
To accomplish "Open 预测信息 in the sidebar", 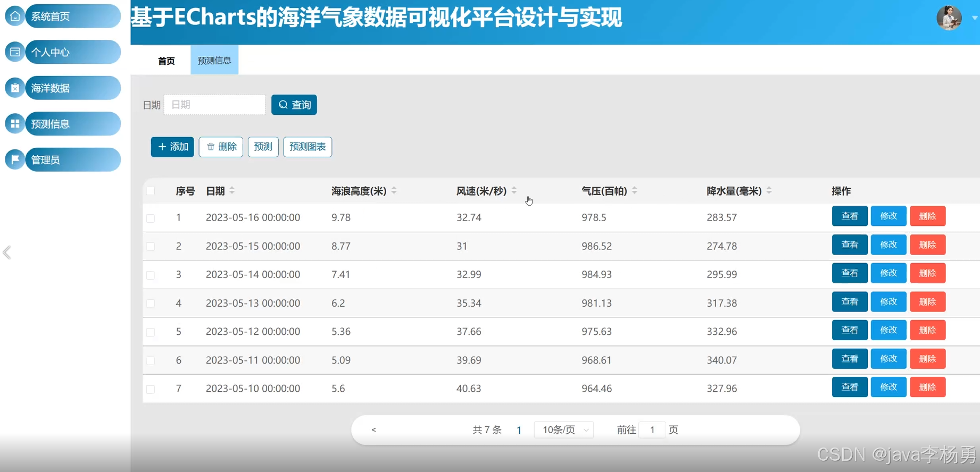I will click(73, 124).
